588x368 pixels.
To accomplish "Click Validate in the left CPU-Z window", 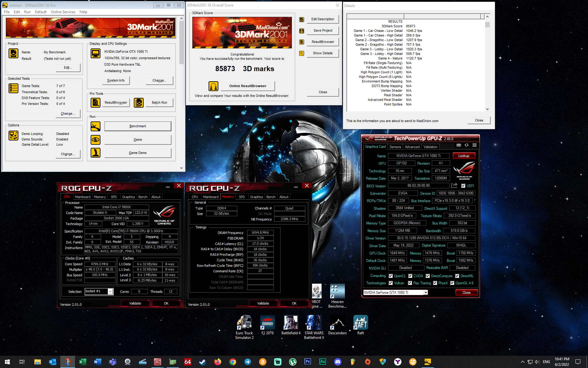I will pyautogui.click(x=135, y=303).
